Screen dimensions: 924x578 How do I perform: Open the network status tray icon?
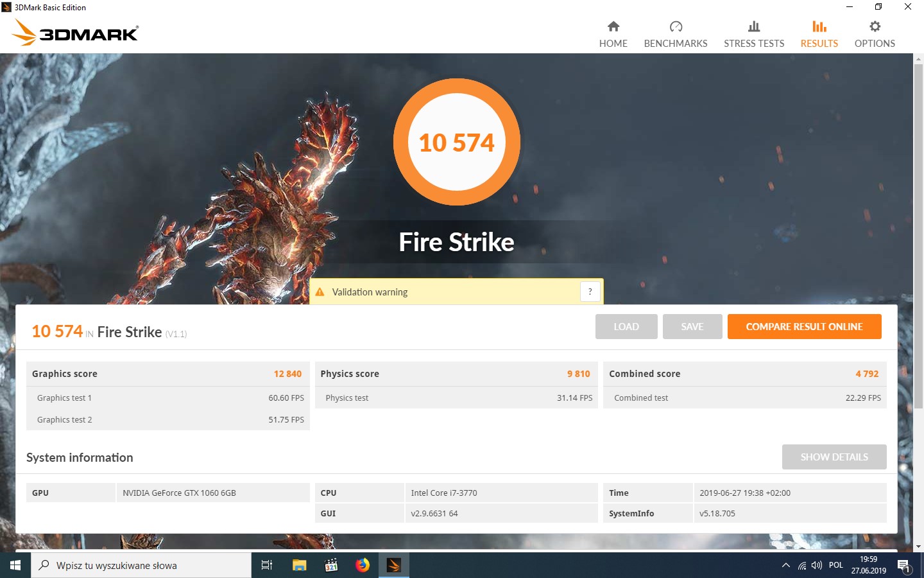coord(802,565)
